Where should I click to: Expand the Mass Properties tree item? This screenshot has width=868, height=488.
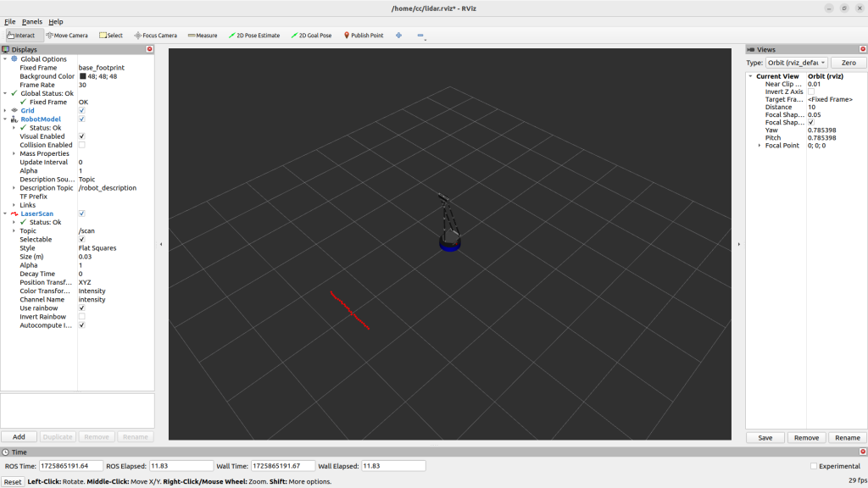14,153
